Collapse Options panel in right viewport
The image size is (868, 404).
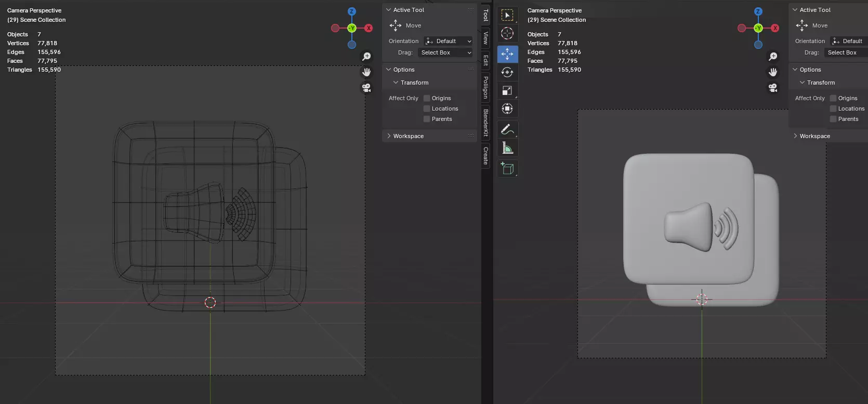(795, 70)
